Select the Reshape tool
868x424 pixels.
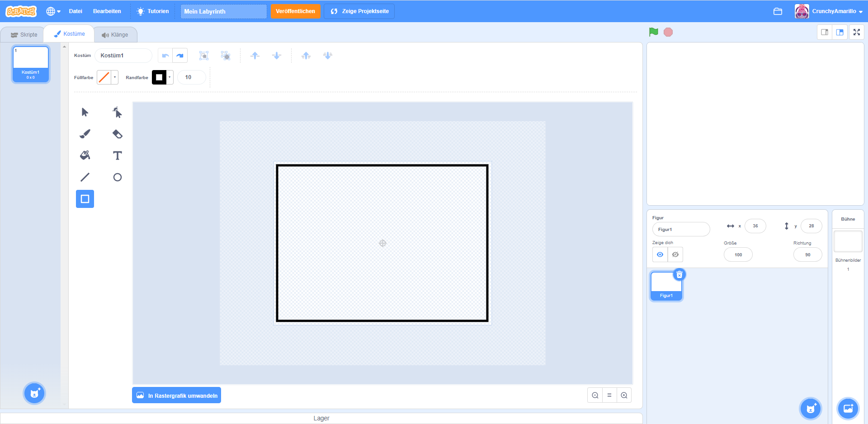click(118, 112)
